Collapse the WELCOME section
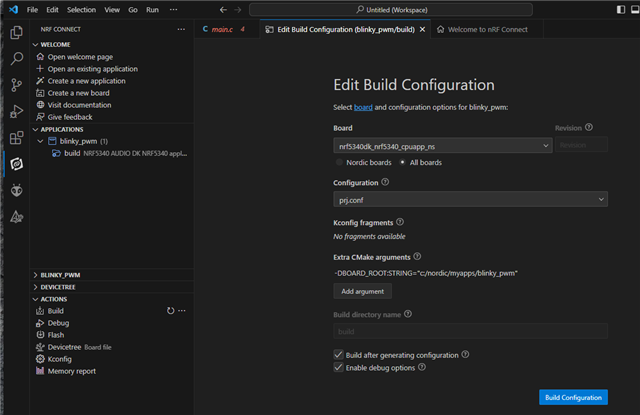 point(36,44)
